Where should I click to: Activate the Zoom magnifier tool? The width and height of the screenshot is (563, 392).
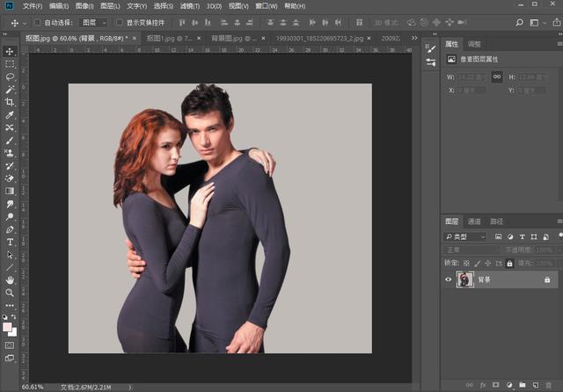(x=10, y=293)
